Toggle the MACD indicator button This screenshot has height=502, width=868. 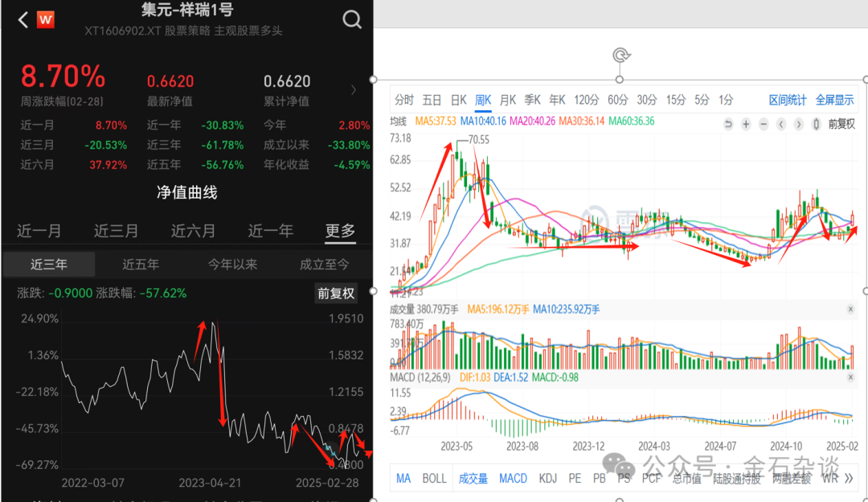pos(513,478)
